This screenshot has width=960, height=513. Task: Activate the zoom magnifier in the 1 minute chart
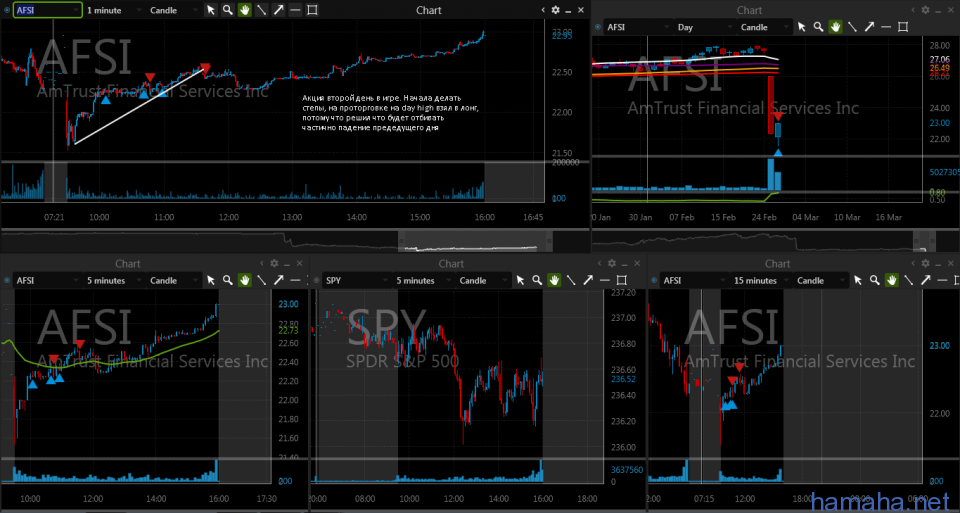click(228, 10)
